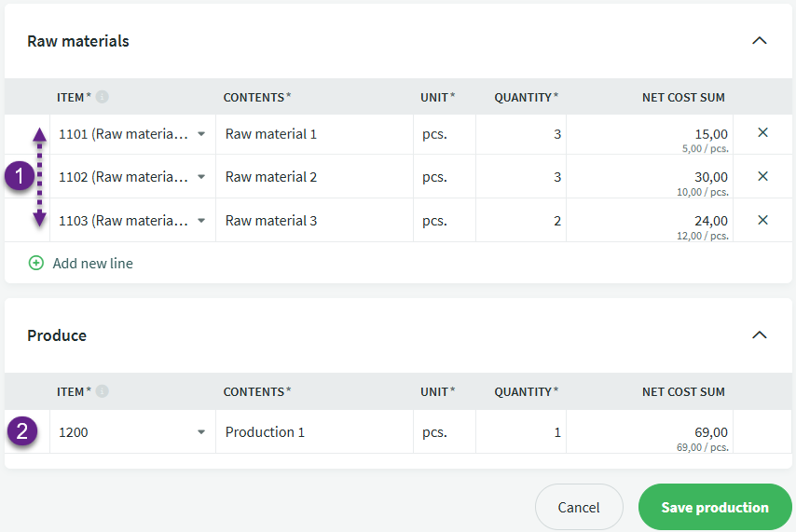
Task: Collapse the Raw materials section
Action: [760, 41]
